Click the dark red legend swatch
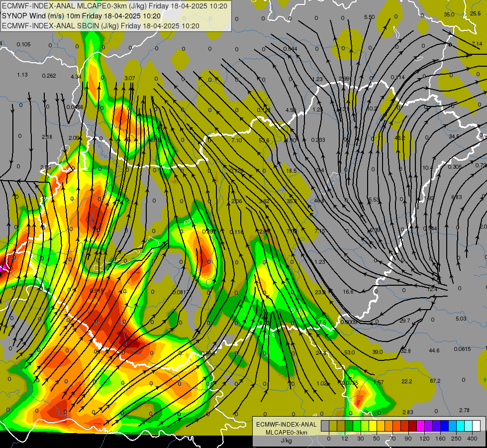 [413, 426]
